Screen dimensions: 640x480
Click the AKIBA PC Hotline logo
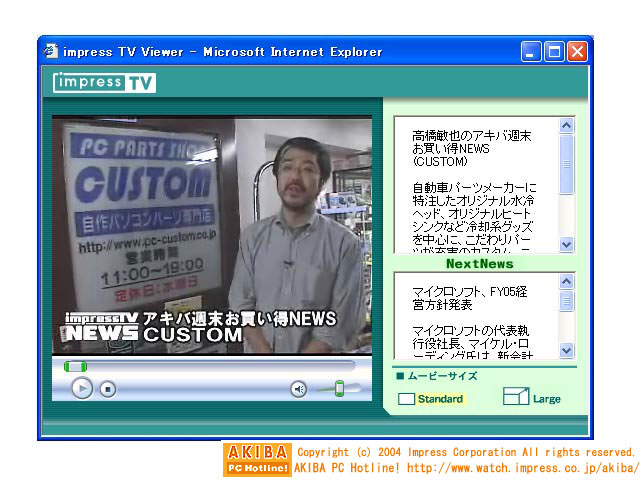(257, 459)
